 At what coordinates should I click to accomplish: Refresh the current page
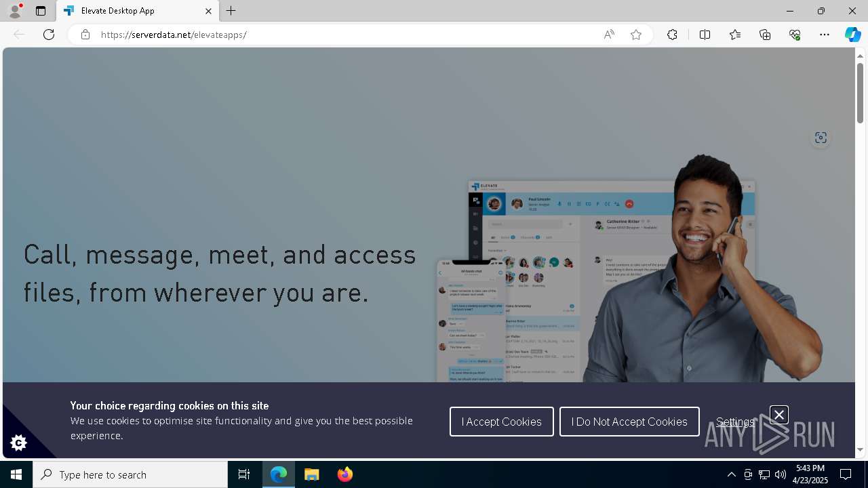49,35
